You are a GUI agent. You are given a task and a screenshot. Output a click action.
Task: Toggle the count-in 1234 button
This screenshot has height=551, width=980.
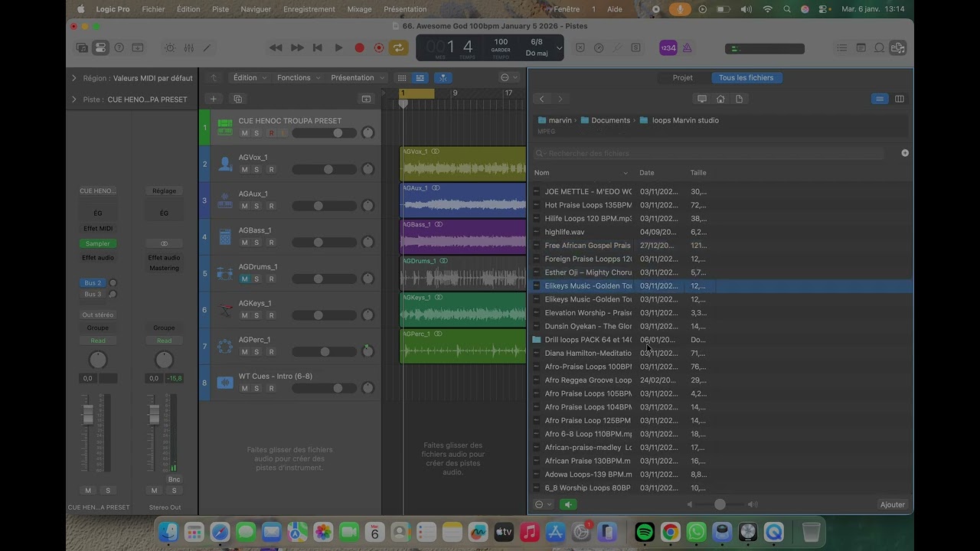pos(668,47)
